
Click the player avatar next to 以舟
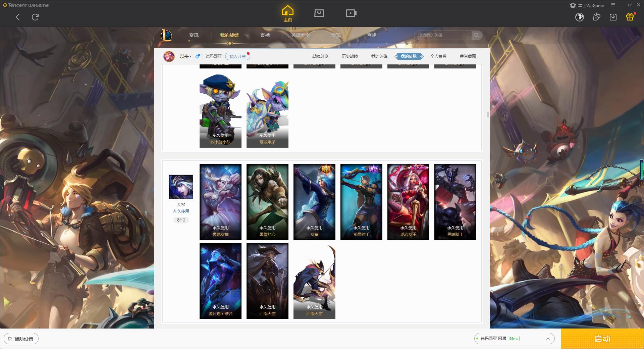(x=169, y=56)
